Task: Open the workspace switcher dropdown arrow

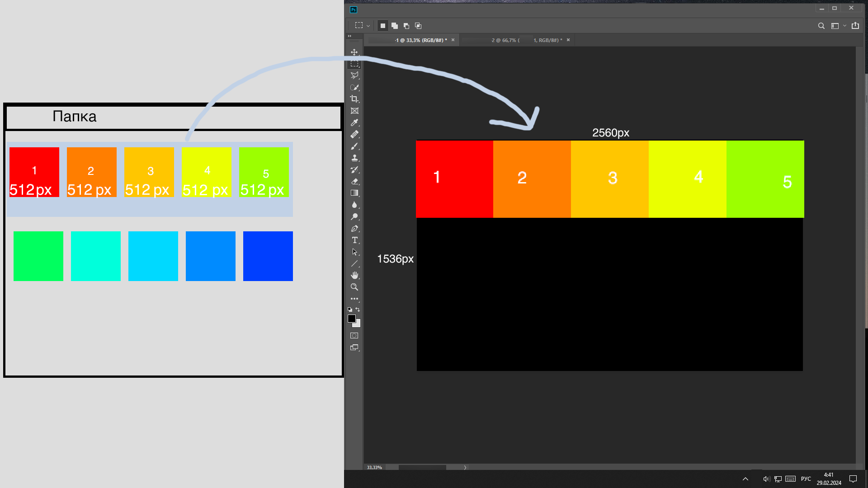Action: tap(844, 26)
